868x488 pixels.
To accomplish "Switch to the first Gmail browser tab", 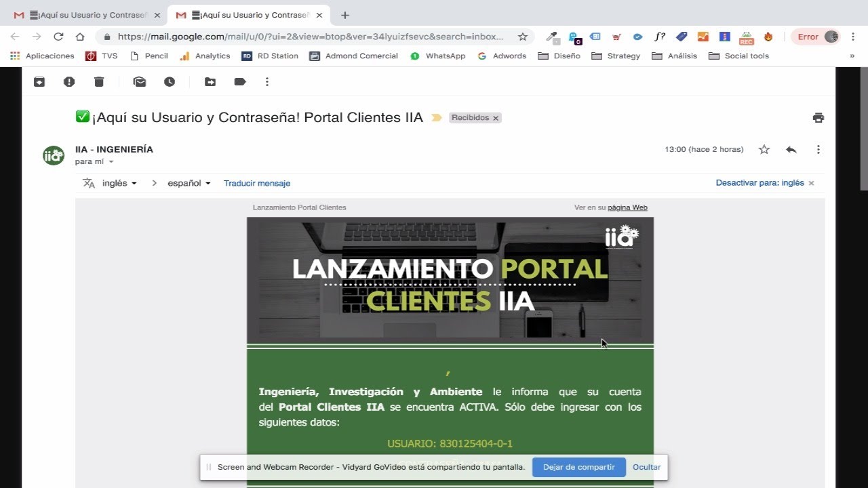I will 87,15.
